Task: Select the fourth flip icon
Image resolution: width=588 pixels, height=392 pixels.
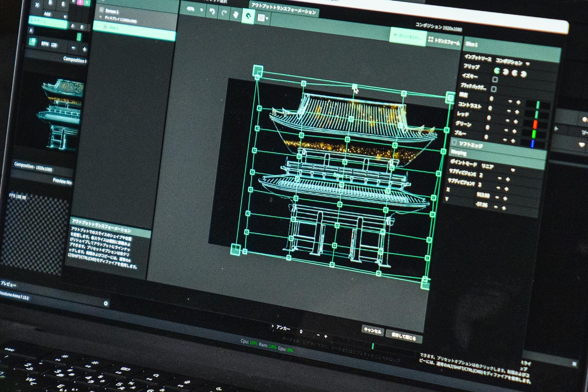Action: click(x=523, y=74)
